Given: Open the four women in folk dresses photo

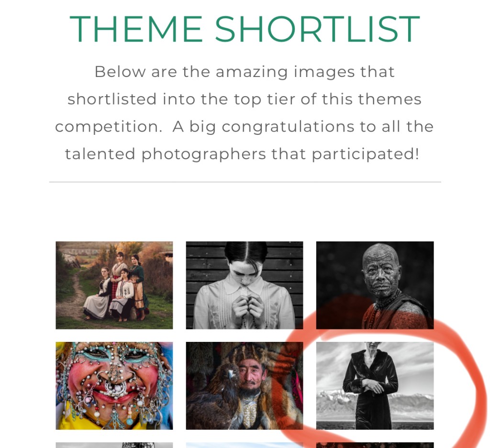Looking at the screenshot, I should point(114,285).
